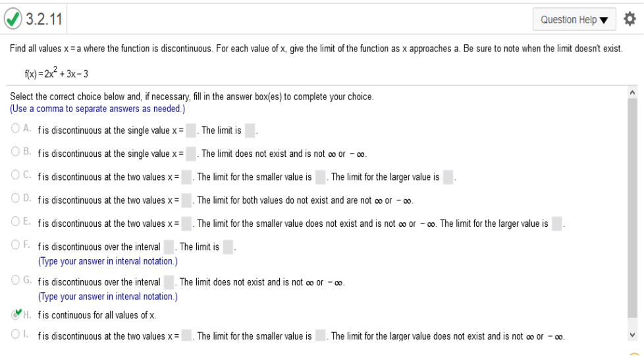This screenshot has height=356, width=644.
Task: Click the x value box in choice B
Action: (x=190, y=154)
